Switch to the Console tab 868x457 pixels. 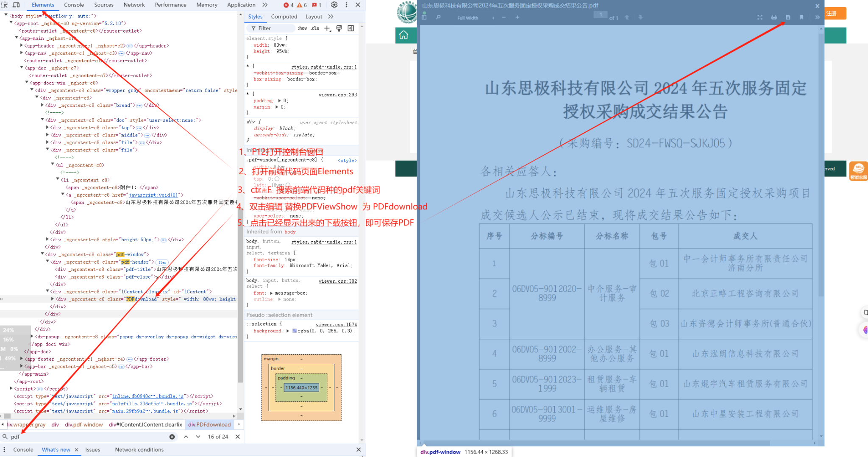[x=74, y=5]
